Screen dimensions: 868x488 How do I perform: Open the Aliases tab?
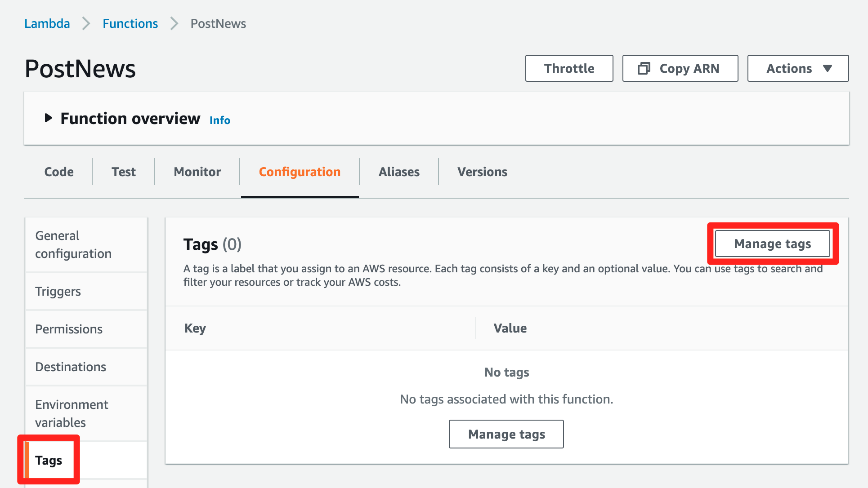[399, 172]
